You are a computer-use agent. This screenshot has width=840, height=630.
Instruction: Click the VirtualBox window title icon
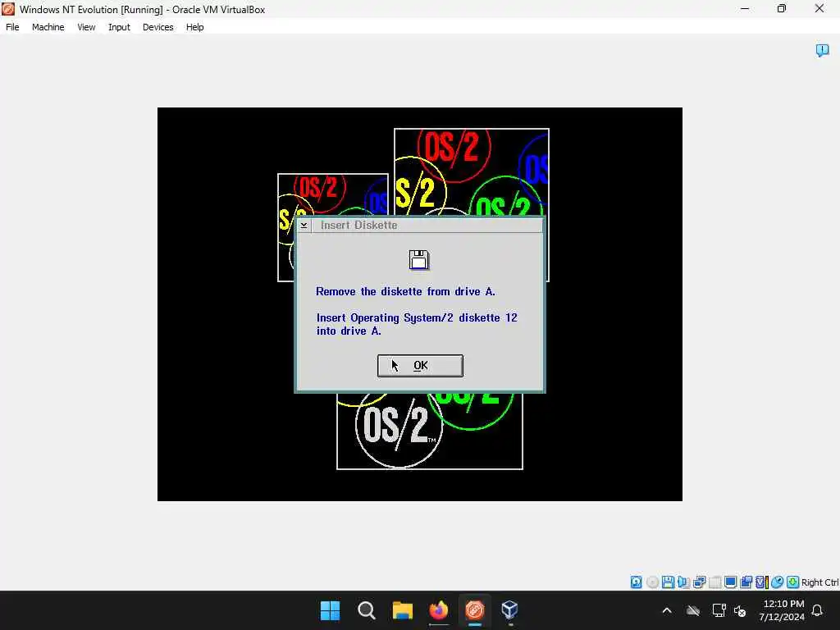[x=8, y=9]
